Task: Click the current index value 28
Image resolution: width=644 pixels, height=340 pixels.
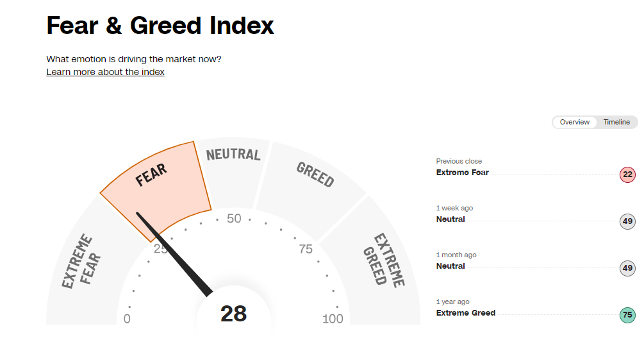Action: pos(233,314)
